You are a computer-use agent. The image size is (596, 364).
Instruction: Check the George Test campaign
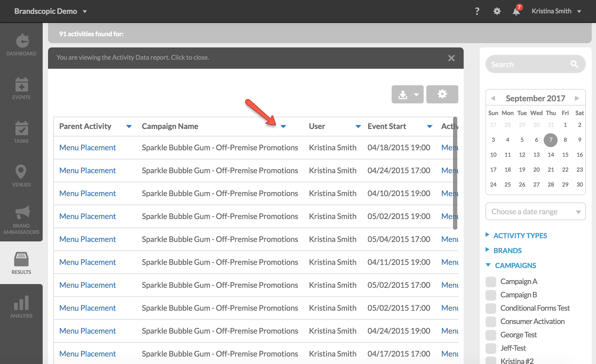(x=491, y=335)
